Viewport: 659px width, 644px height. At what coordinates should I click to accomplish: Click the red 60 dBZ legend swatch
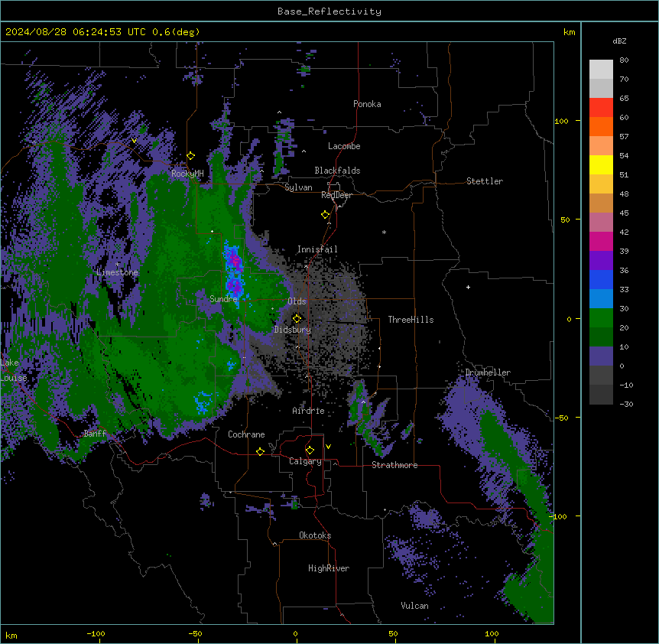(601, 108)
